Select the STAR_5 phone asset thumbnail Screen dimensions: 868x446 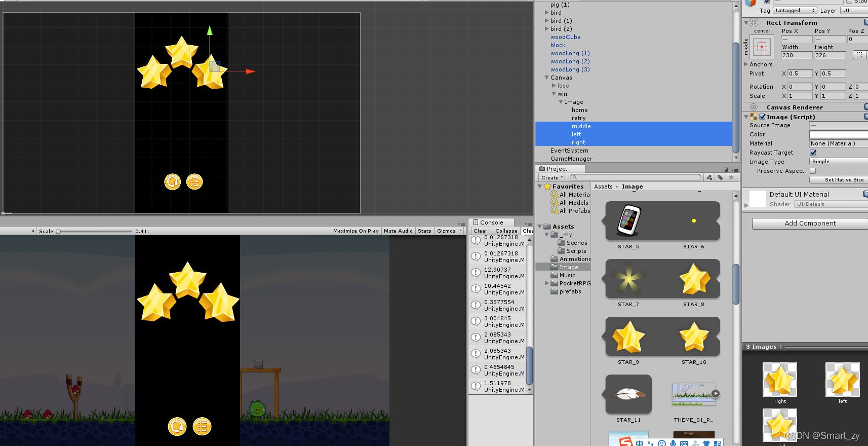coord(628,221)
